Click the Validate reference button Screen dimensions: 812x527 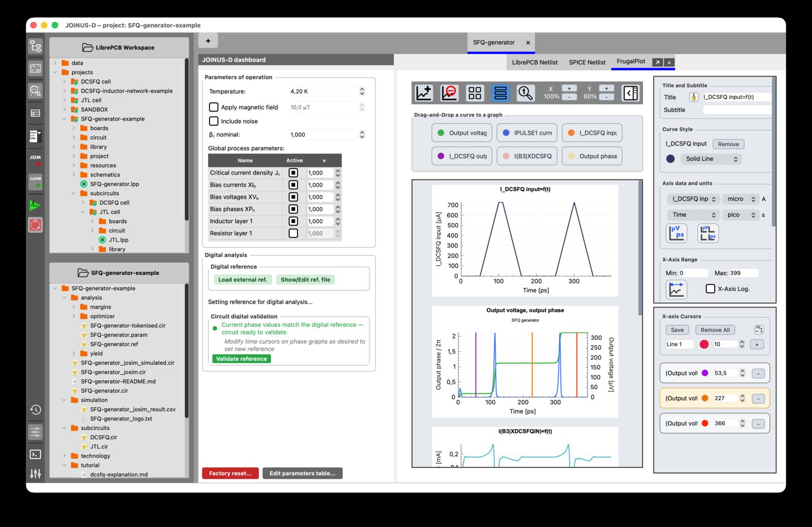[242, 359]
